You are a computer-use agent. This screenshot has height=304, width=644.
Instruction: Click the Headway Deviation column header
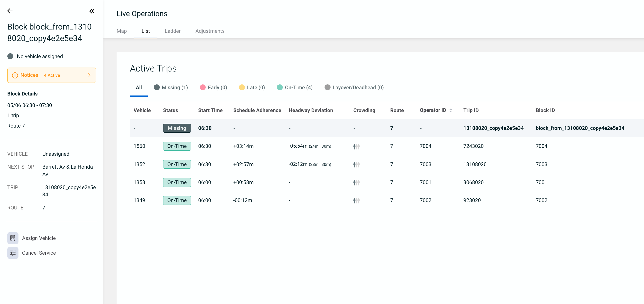[311, 110]
